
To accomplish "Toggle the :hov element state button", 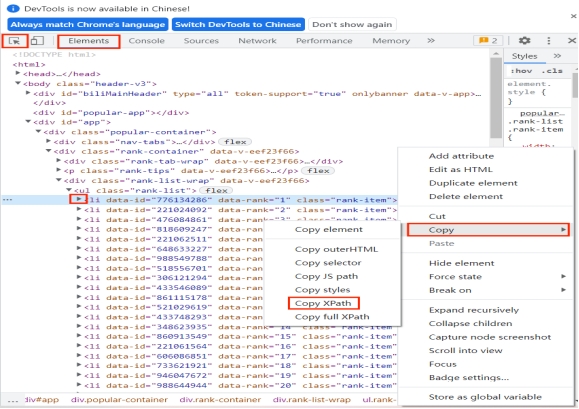I will click(521, 71).
